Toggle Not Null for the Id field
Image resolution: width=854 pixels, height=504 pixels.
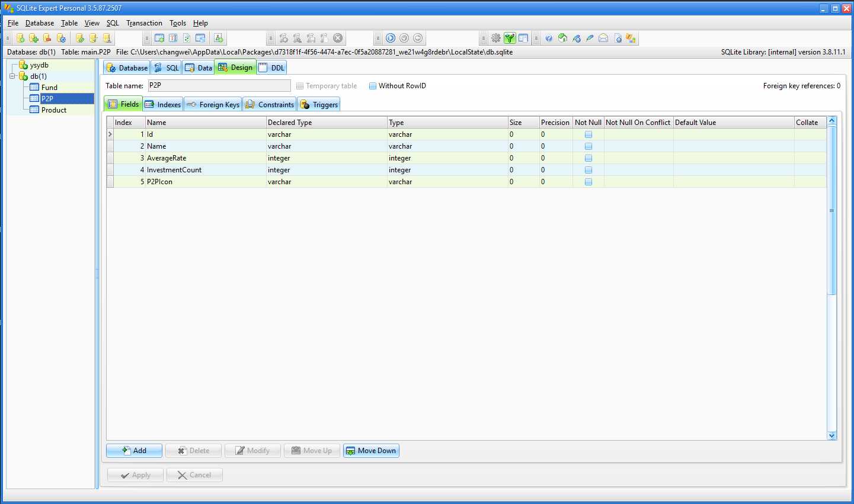pos(588,134)
